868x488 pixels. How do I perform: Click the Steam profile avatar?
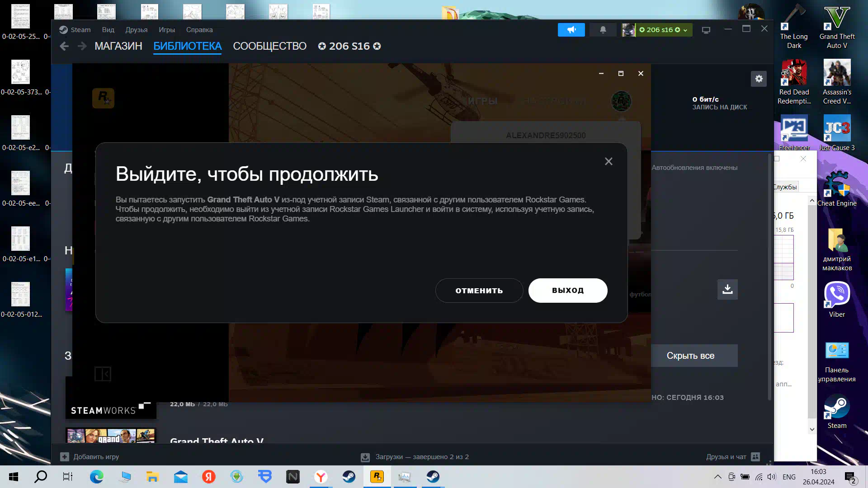[x=628, y=30]
